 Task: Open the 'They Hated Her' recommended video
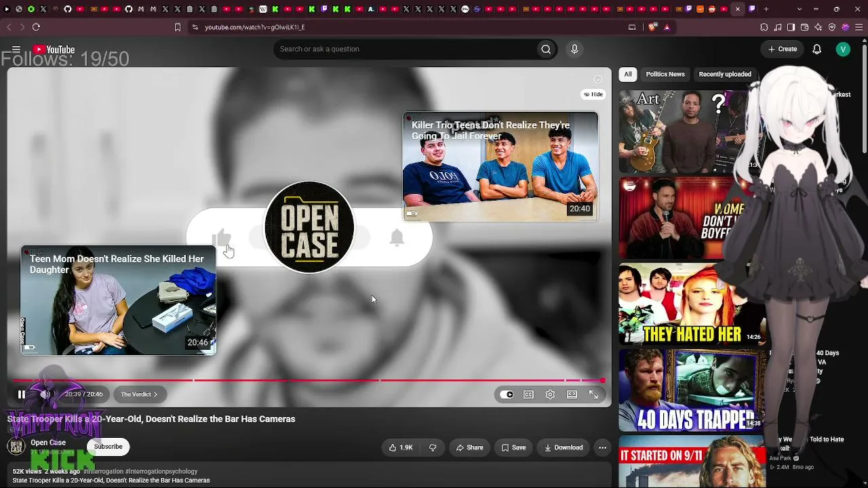(x=690, y=304)
